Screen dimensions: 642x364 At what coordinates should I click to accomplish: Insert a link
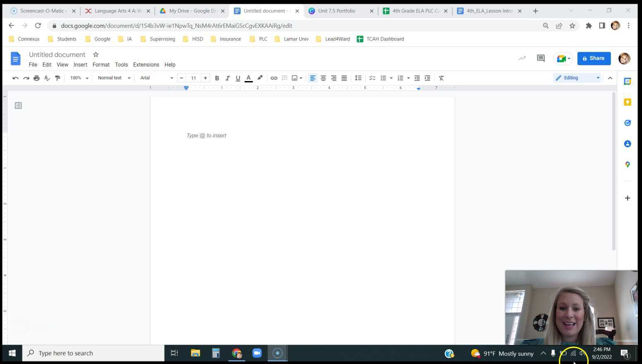coord(273,78)
